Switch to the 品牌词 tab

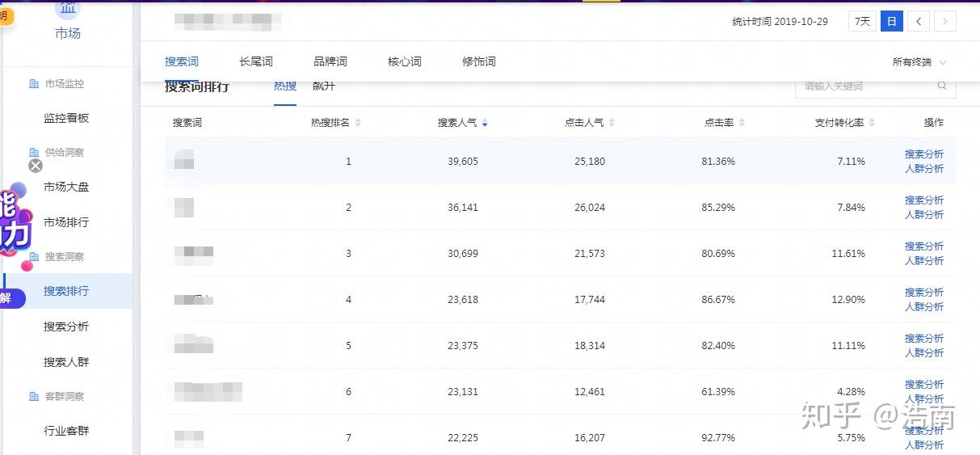coord(330,61)
